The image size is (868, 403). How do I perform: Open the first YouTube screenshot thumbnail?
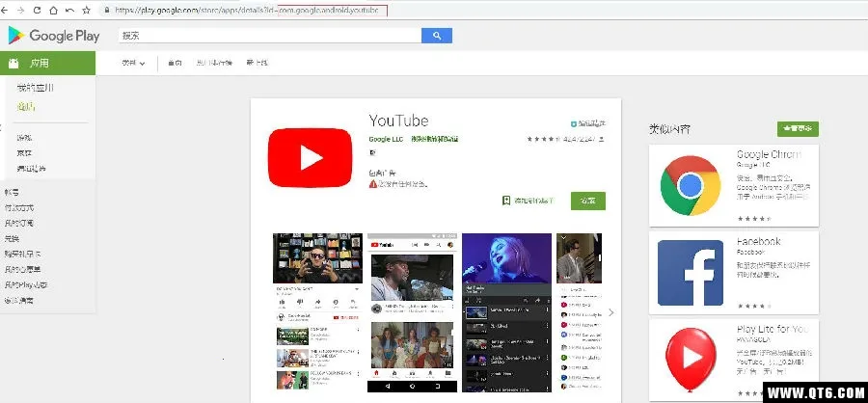click(317, 312)
